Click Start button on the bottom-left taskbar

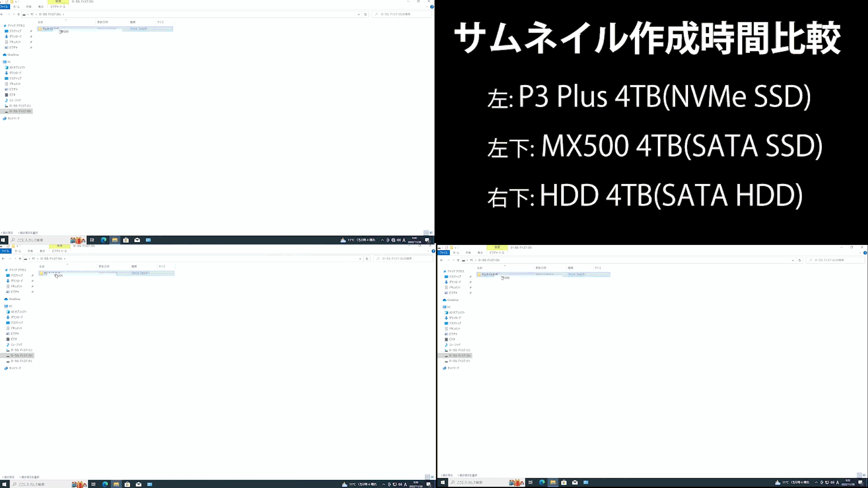point(4,484)
